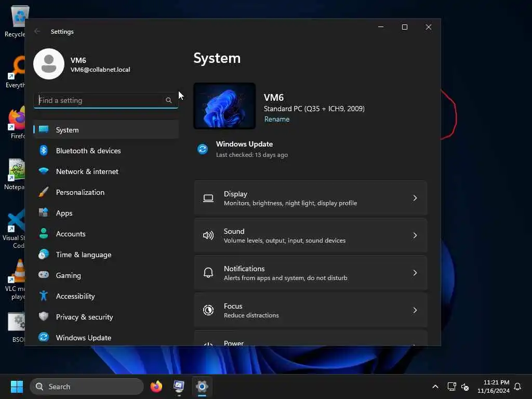Click the Rename link for VM6
Viewport: 532px width, 399px height.
pos(277,119)
